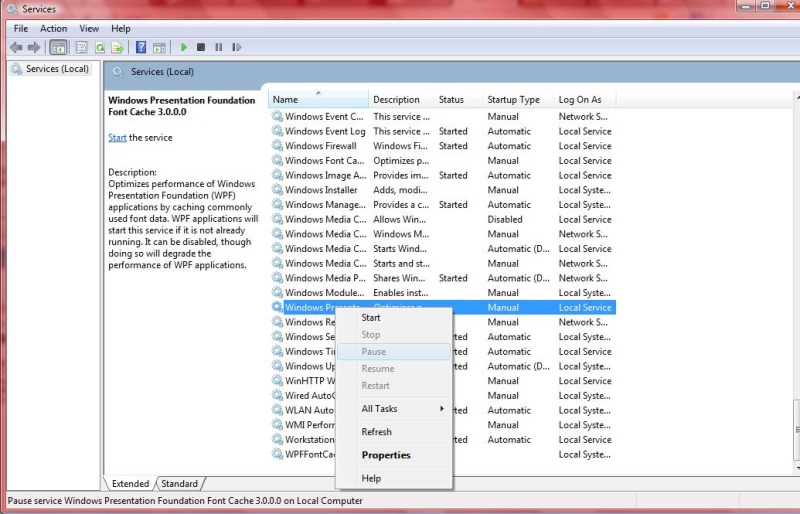This screenshot has height=514, width=800.
Task: Switch to the Extended tab
Action: click(130, 483)
